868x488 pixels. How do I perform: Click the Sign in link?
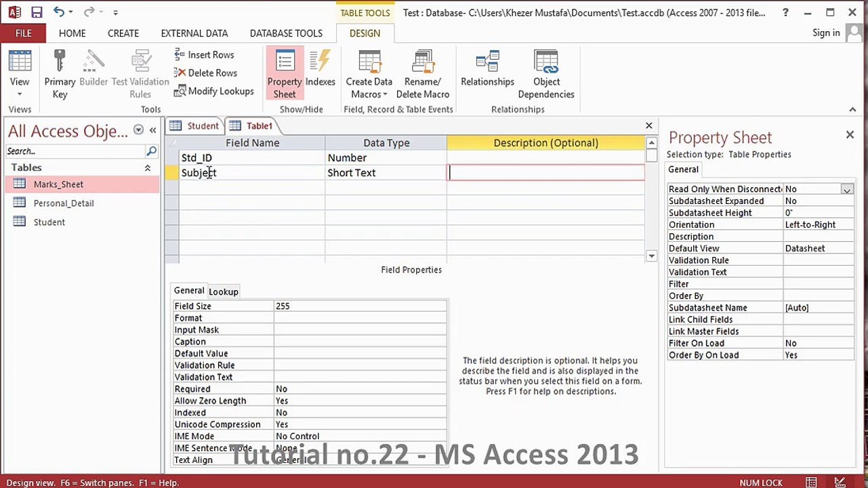[826, 33]
